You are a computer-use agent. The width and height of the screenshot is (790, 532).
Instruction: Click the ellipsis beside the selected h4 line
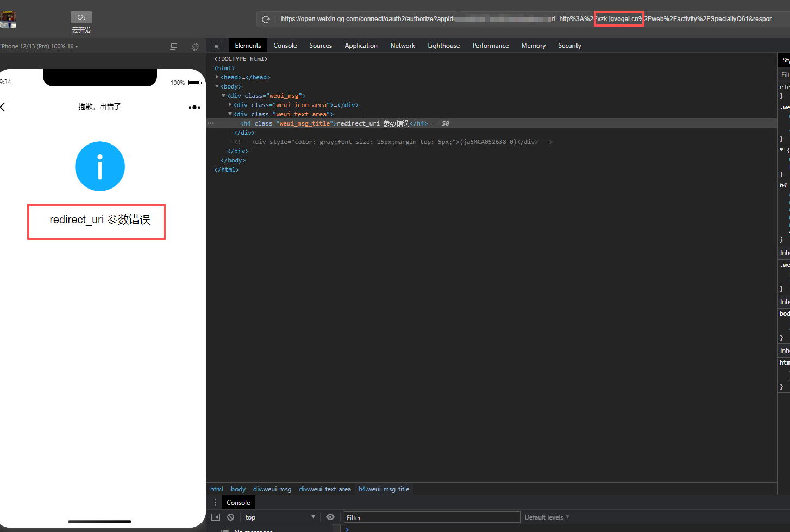[x=210, y=123]
